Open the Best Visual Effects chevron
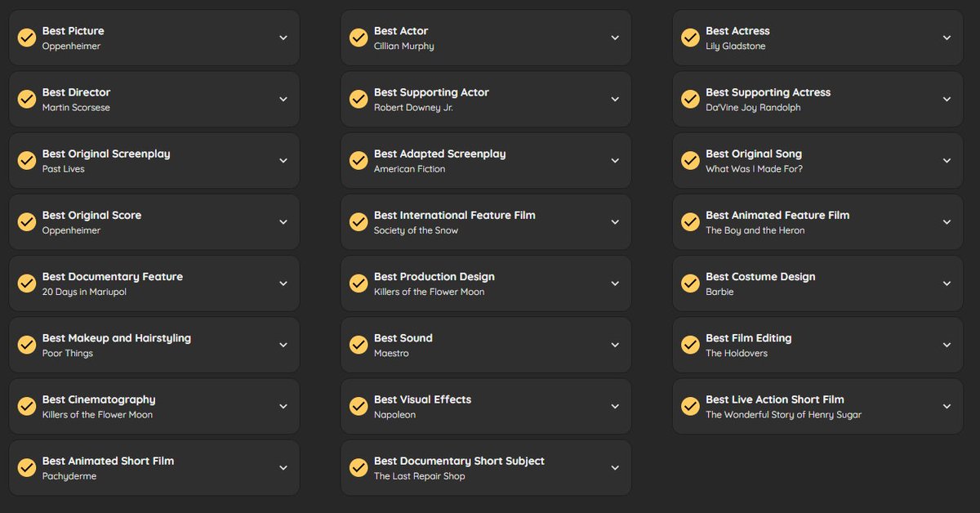 [x=615, y=406]
